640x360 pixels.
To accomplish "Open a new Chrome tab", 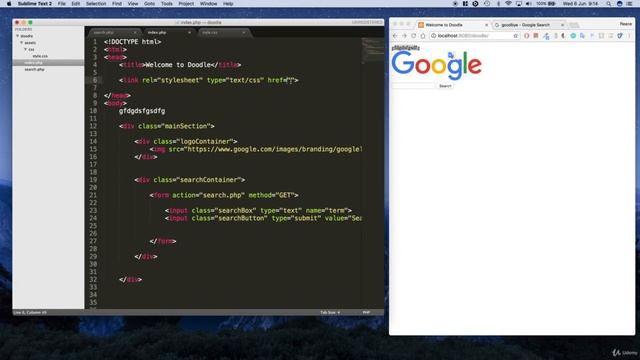I will click(x=574, y=25).
